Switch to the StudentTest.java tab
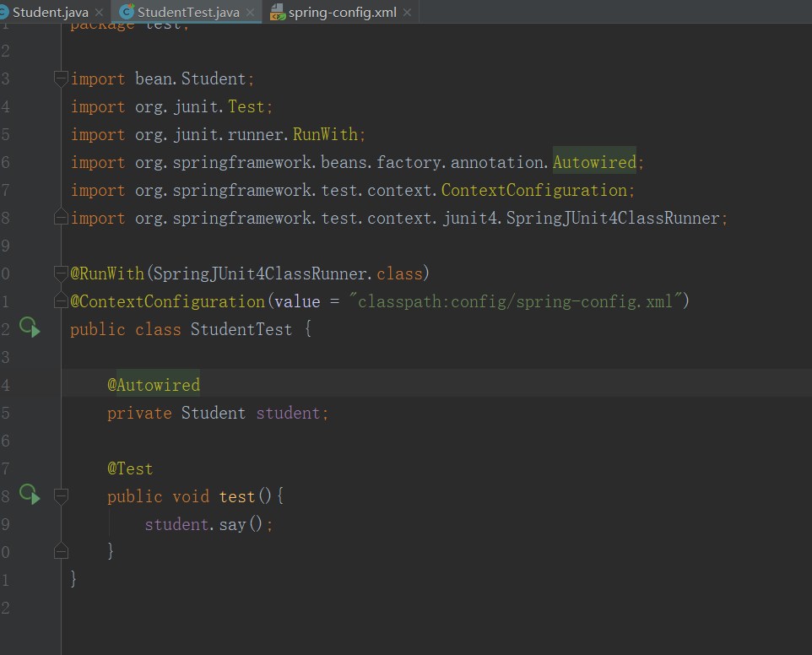The height and width of the screenshot is (655, 812). pyautogui.click(x=188, y=12)
